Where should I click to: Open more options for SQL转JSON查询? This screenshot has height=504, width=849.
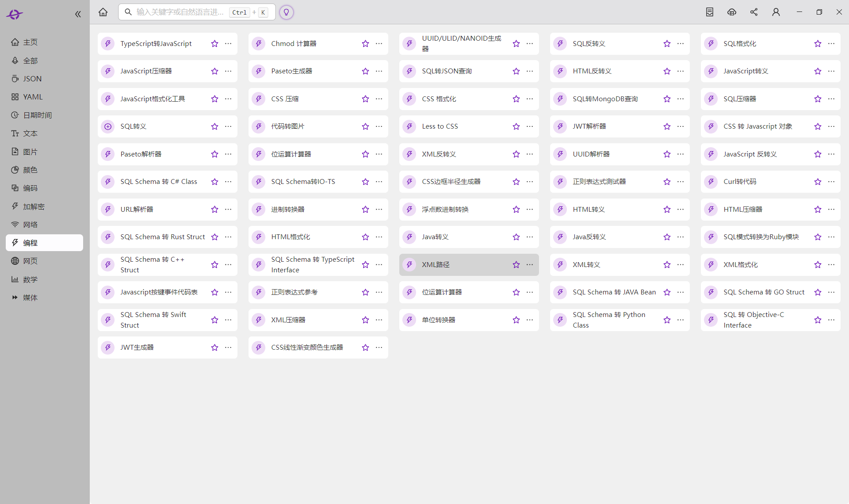click(530, 71)
